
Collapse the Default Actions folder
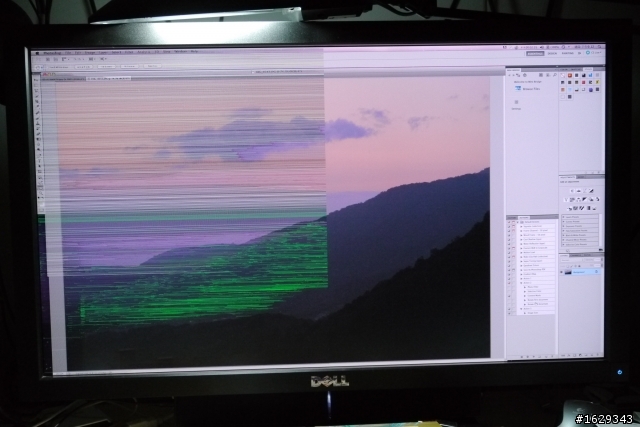point(518,222)
